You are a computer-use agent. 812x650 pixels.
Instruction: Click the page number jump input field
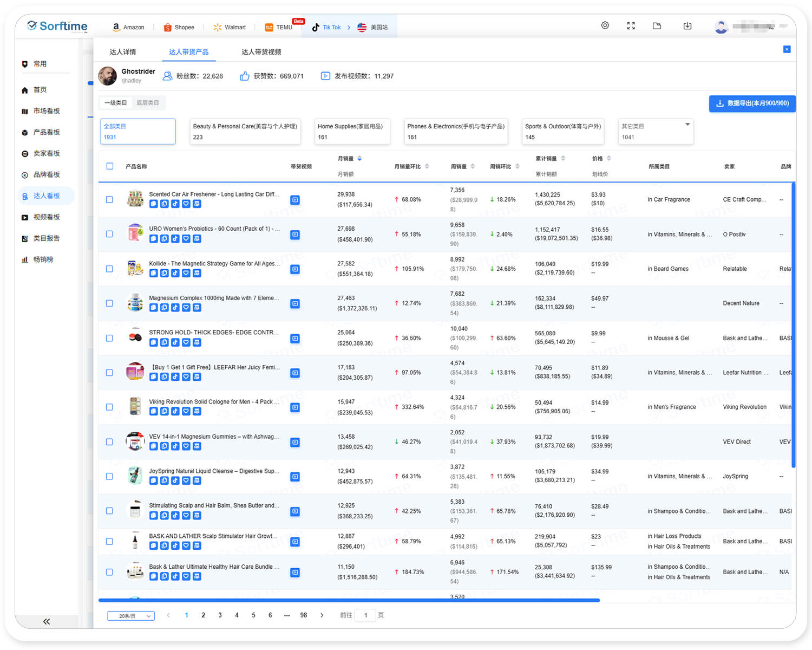coord(365,615)
